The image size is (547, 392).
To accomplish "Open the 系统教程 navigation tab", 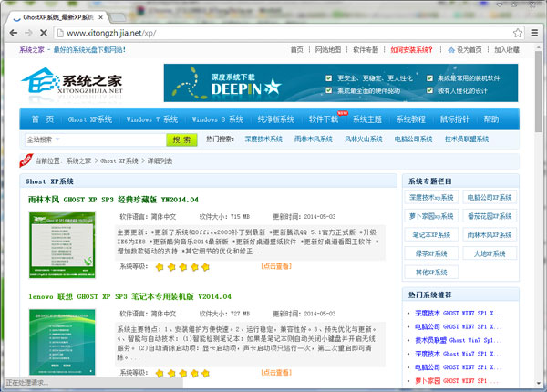I will [x=411, y=119].
